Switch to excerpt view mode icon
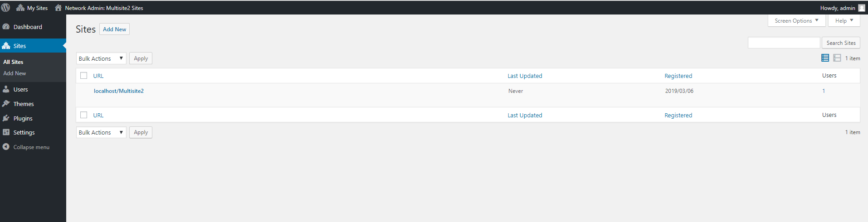868x222 pixels. tap(837, 58)
